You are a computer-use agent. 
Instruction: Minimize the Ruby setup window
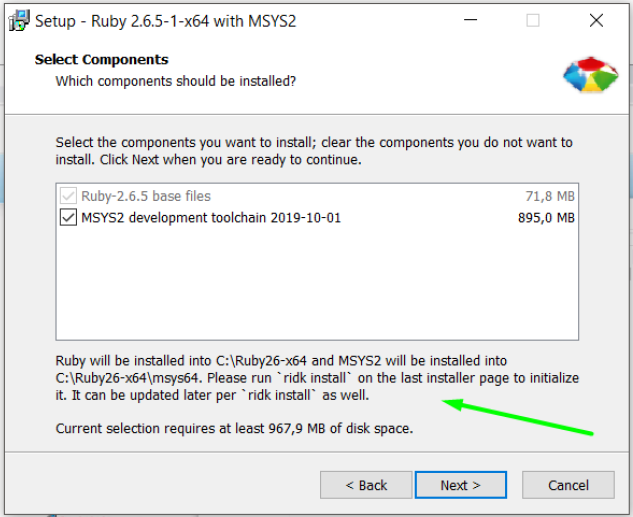(470, 20)
